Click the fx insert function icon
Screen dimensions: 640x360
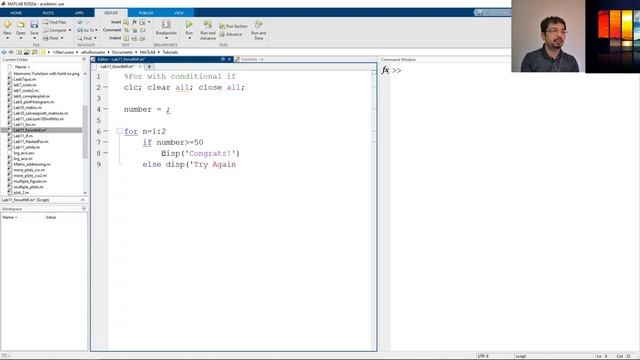click(x=134, y=22)
